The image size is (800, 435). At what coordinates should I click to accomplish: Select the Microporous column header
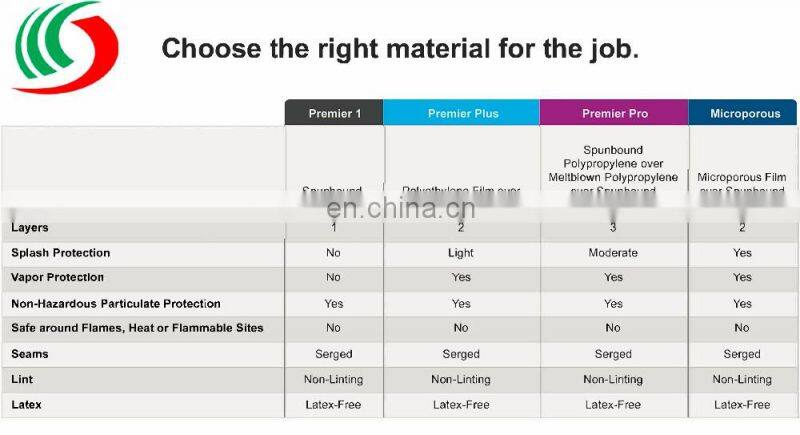click(x=744, y=114)
